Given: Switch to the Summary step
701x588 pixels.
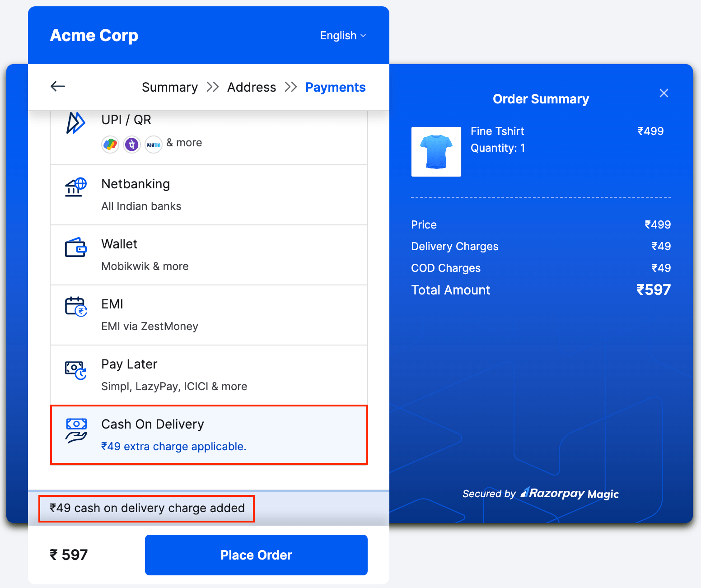Looking at the screenshot, I should tap(170, 87).
